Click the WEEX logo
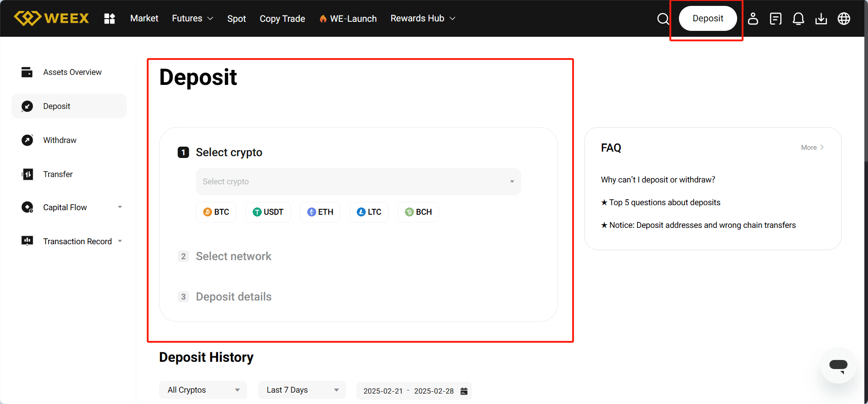Viewport: 868px width, 404px height. [51, 18]
